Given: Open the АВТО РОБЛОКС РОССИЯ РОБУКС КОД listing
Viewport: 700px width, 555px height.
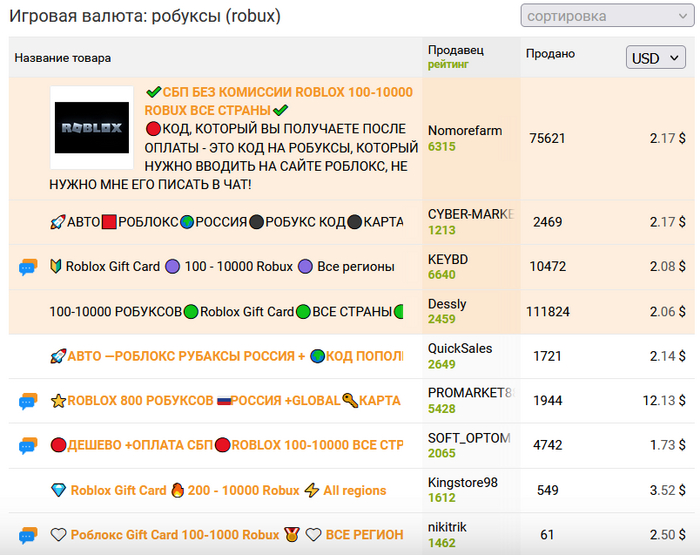Looking at the screenshot, I should pos(227,222).
